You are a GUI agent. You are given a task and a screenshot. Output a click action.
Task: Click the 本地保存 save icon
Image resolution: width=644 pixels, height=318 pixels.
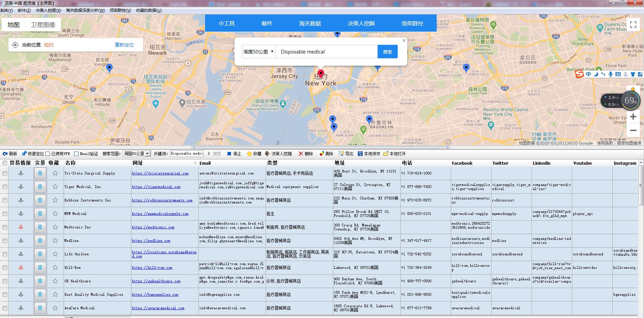pyautogui.click(x=360, y=154)
